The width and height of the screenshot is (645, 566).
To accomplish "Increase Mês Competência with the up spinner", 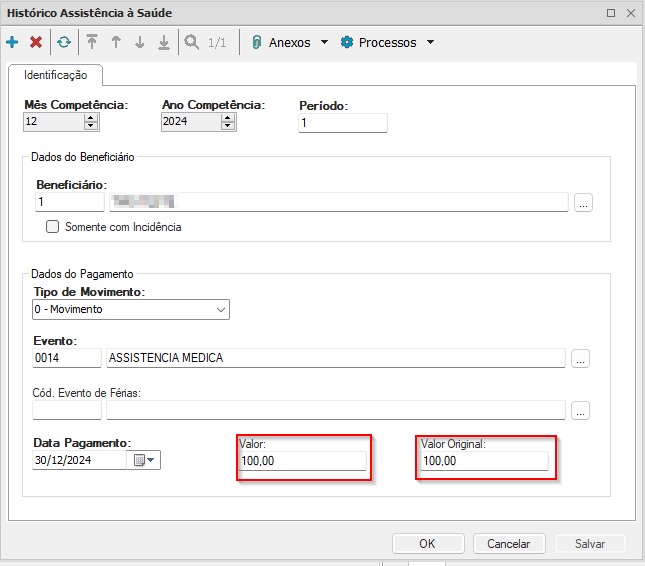I will [91, 117].
